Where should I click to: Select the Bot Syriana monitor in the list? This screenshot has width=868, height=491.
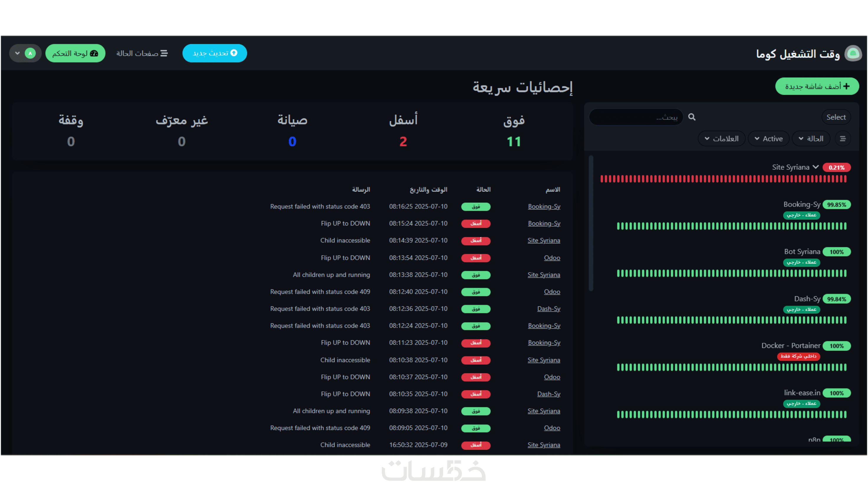click(802, 252)
